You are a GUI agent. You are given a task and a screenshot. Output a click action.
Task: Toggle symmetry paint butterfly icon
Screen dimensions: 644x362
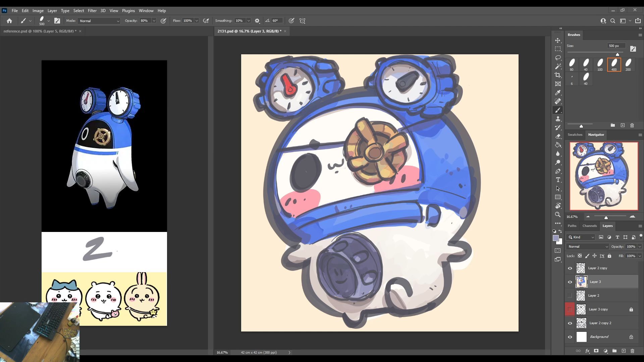pos(302,21)
